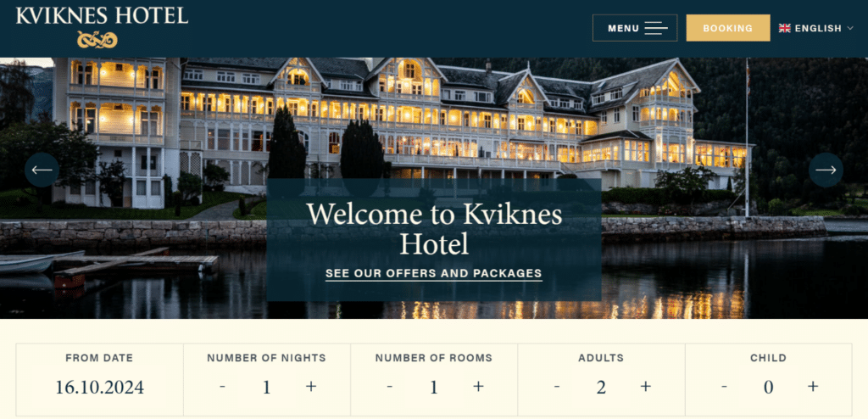Click the chevron next to ENGLISH
Viewport: 868px width, 419px height.
tap(850, 28)
